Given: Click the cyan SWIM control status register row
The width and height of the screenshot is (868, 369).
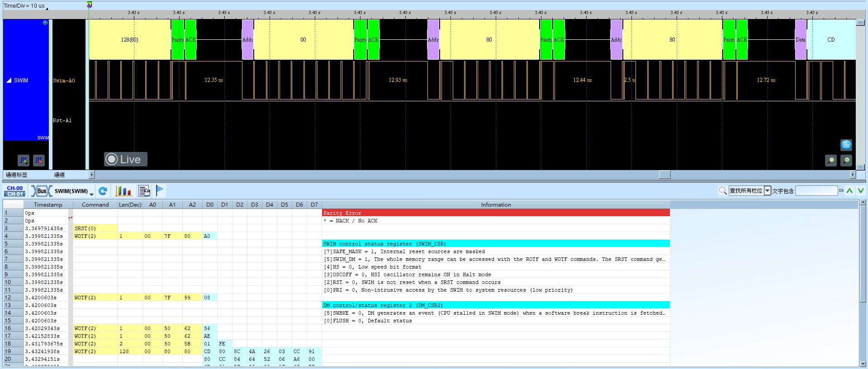Looking at the screenshot, I should click(x=496, y=244).
